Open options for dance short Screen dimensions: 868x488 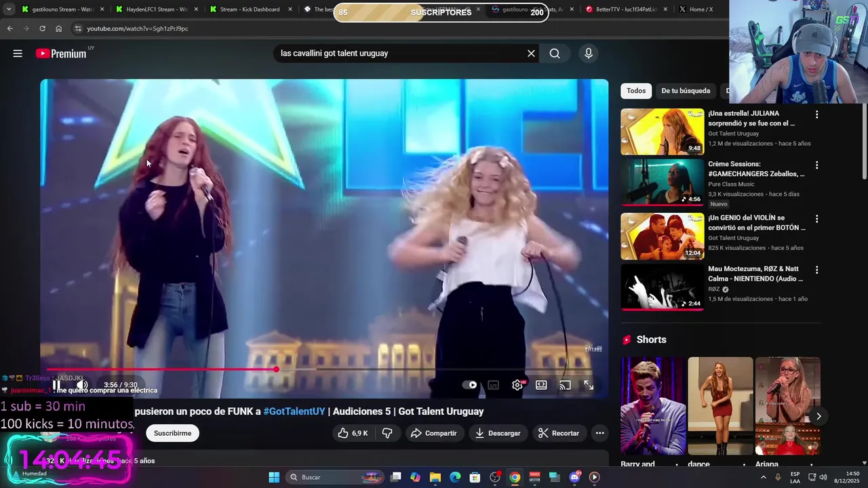[x=744, y=465]
